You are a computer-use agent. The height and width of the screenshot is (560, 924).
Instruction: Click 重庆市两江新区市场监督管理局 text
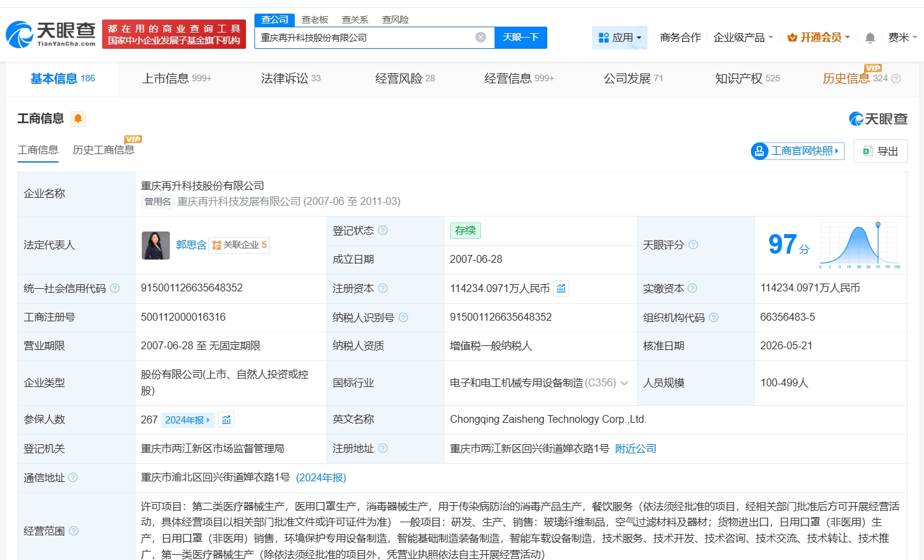click(213, 448)
